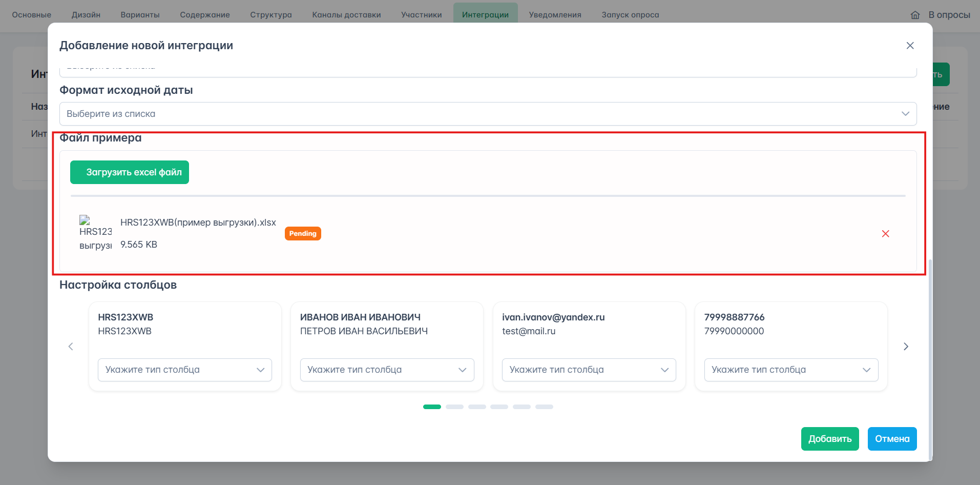980x485 pixels.
Task: Switch to the Основные tab
Action: [32, 15]
